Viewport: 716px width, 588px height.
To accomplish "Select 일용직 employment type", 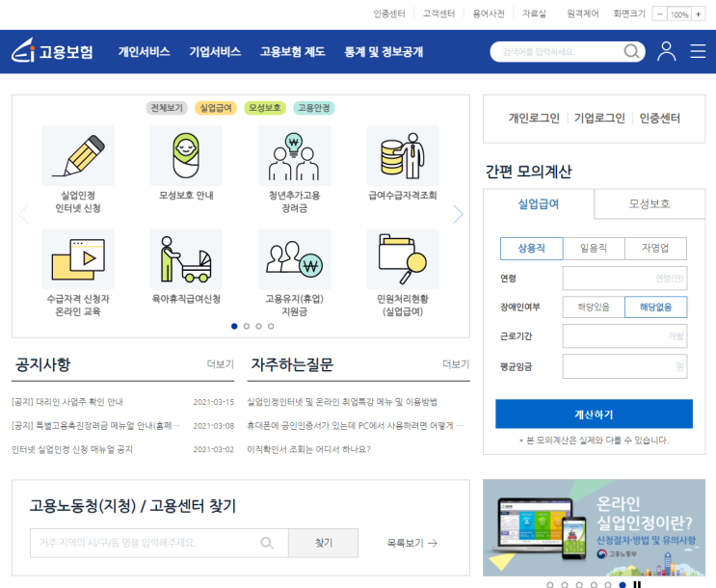I will click(594, 249).
